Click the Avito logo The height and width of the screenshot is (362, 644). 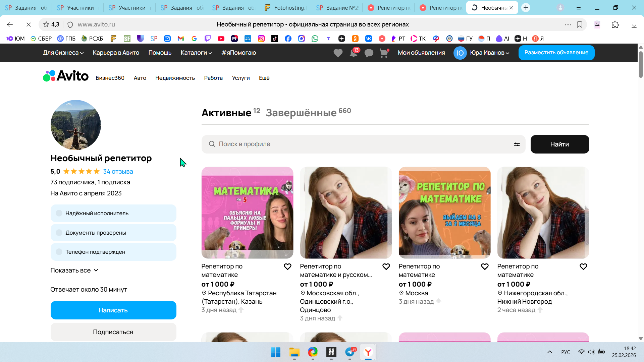pos(66,76)
